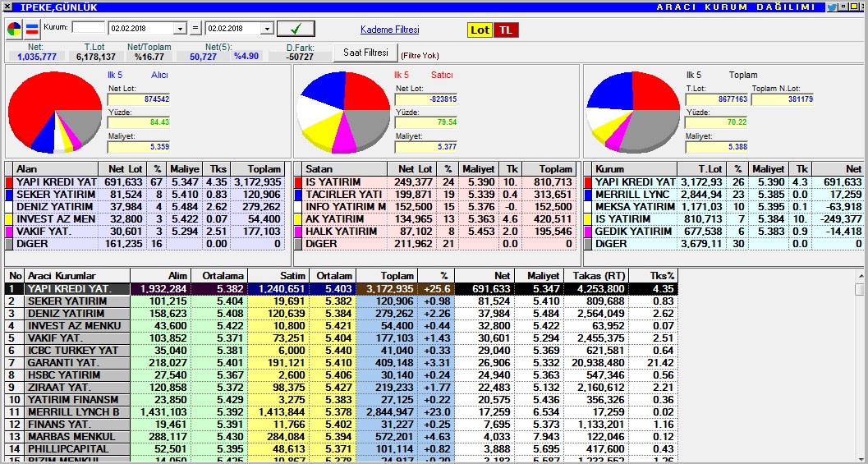This screenshot has height=464, width=868.
Task: Select INFO YATIRIM M in the Satan table
Action: [437, 207]
